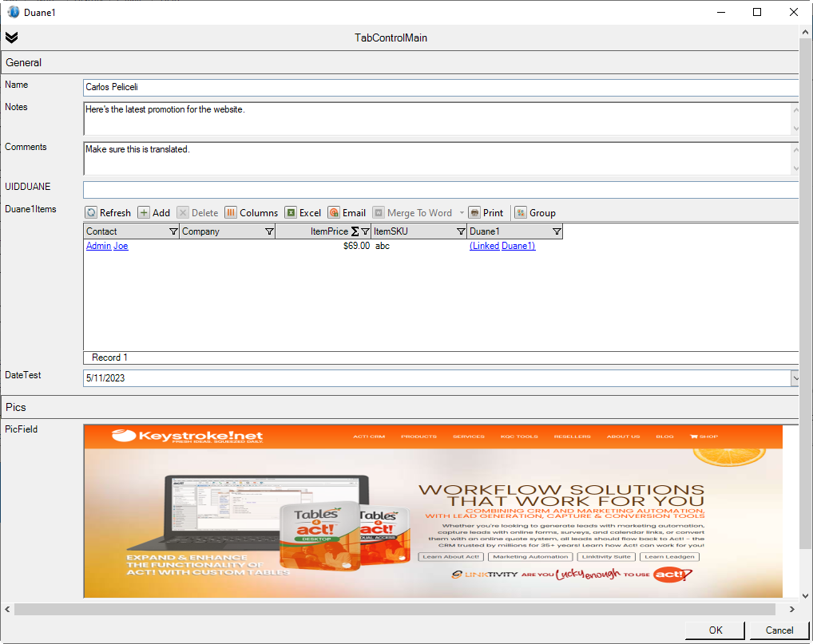The image size is (813, 644).
Task: Click the horizontal scrollbar left arrow
Action: pyautogui.click(x=7, y=610)
